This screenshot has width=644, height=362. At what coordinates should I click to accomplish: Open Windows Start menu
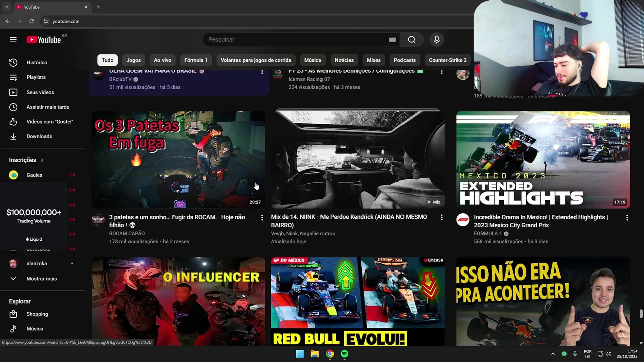pos(300,354)
